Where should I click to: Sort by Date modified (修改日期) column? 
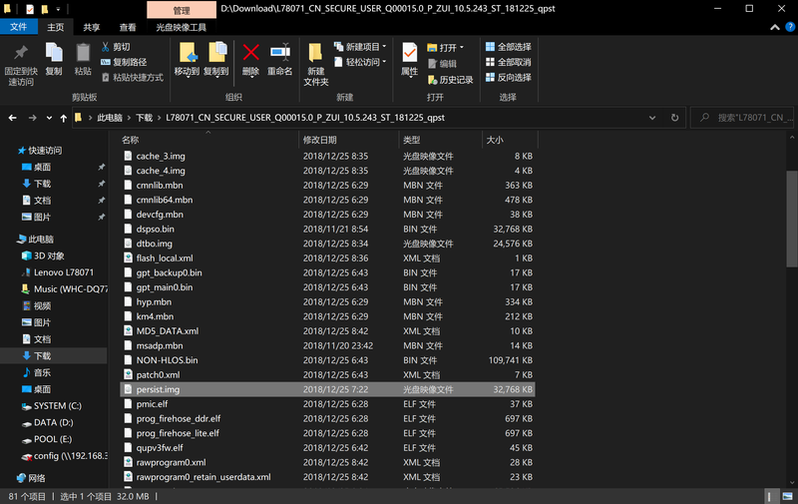[x=349, y=139]
